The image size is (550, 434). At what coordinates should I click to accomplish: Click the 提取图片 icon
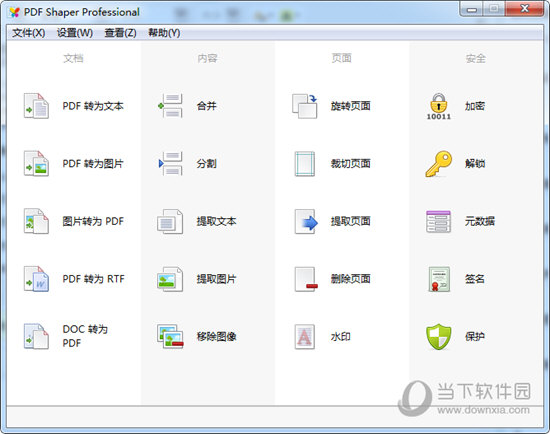tap(170, 279)
